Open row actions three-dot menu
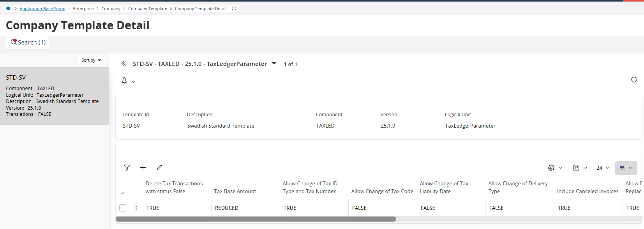 click(136, 208)
